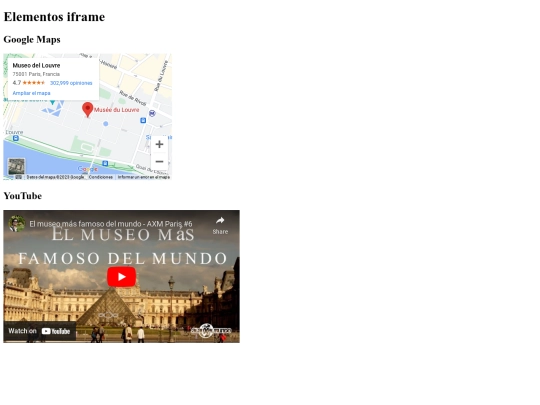The image size is (540, 405).
Task: Click the keyboard shortcuts icon on map
Action: tap(19, 177)
